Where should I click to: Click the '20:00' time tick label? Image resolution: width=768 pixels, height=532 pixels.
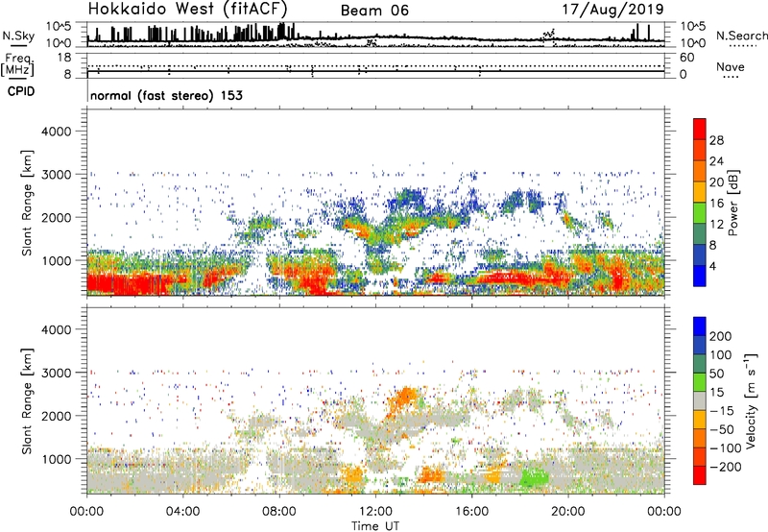point(568,512)
